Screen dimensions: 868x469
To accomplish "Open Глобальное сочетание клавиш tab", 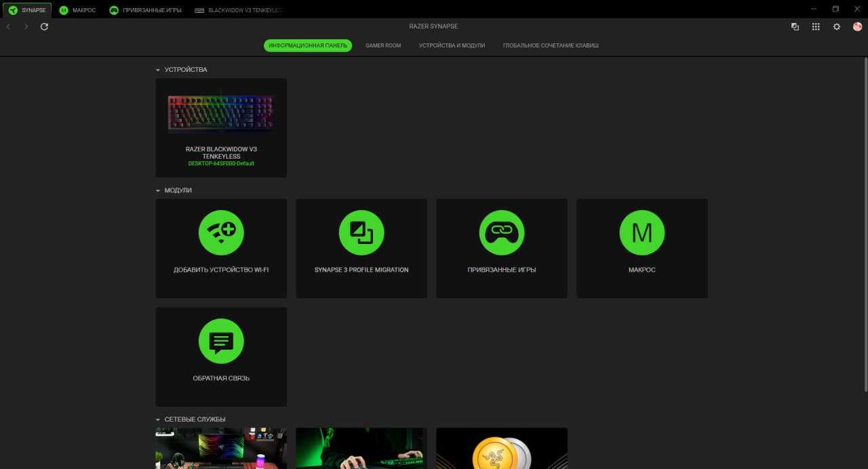I will click(x=551, y=45).
